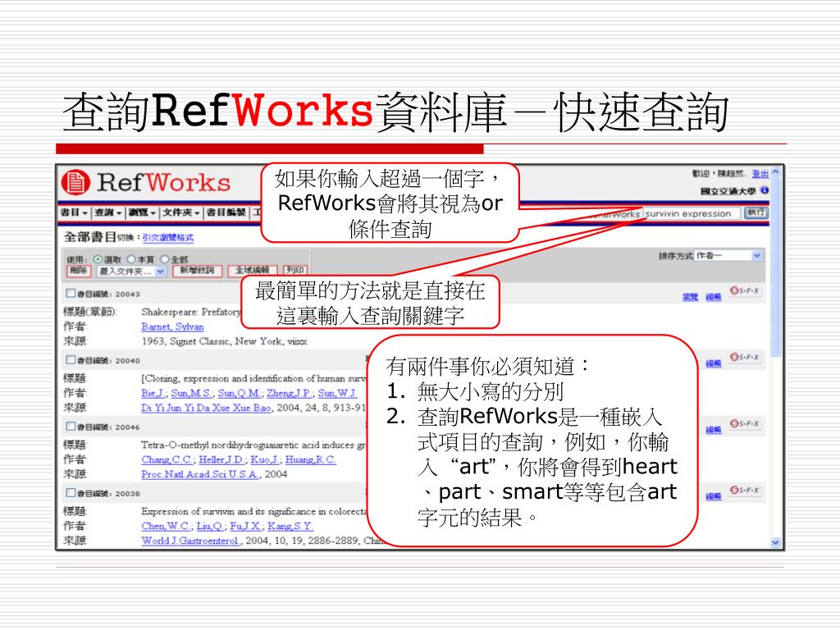
Task: Open source link Di Yi Jun Yi Da Xue Xue Bao
Action: click(x=206, y=408)
